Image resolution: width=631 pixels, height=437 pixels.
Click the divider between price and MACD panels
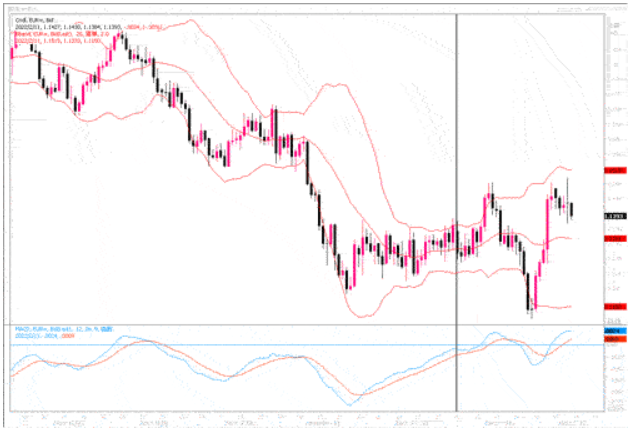(x=300, y=324)
